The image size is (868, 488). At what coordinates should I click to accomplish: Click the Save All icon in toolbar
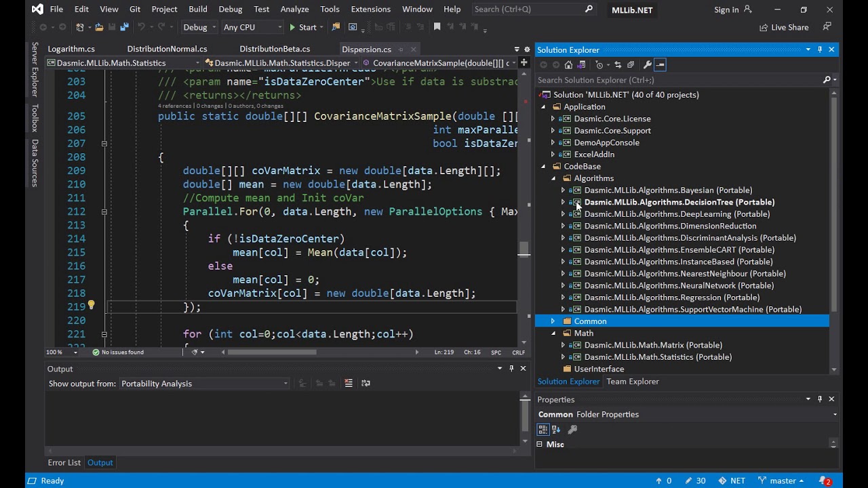124,27
